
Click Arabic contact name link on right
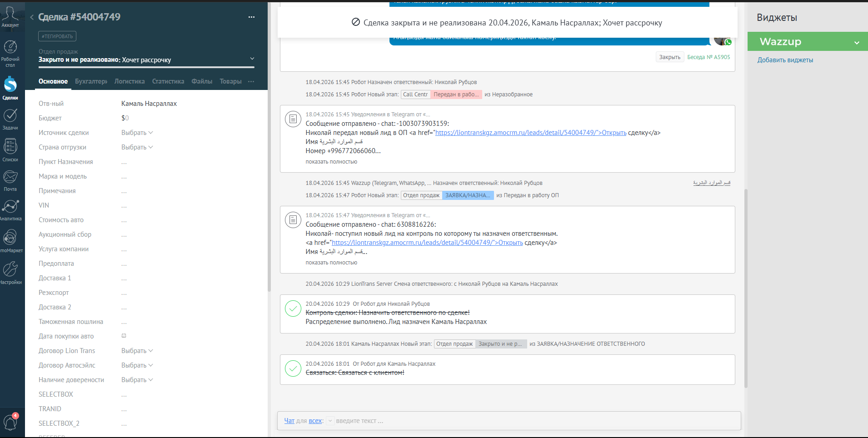point(712,183)
